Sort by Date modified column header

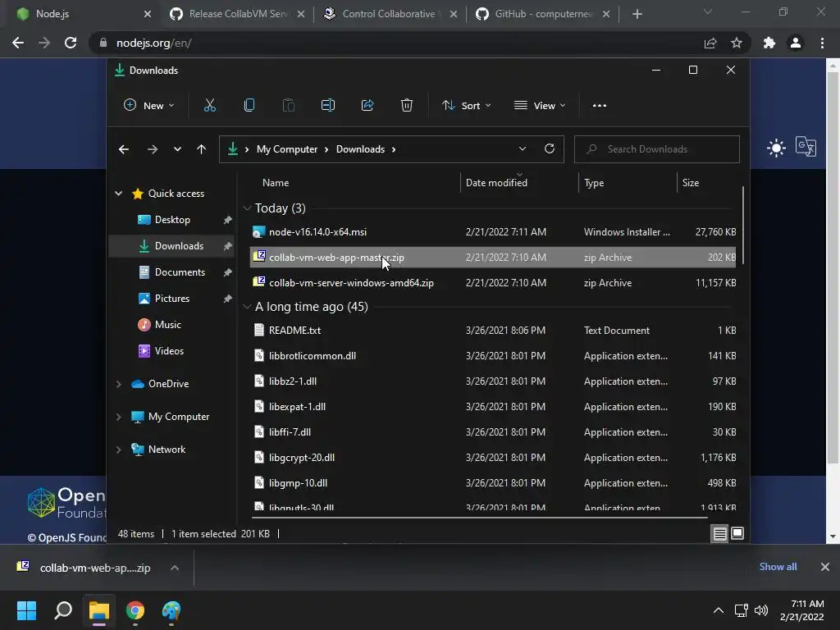point(496,183)
